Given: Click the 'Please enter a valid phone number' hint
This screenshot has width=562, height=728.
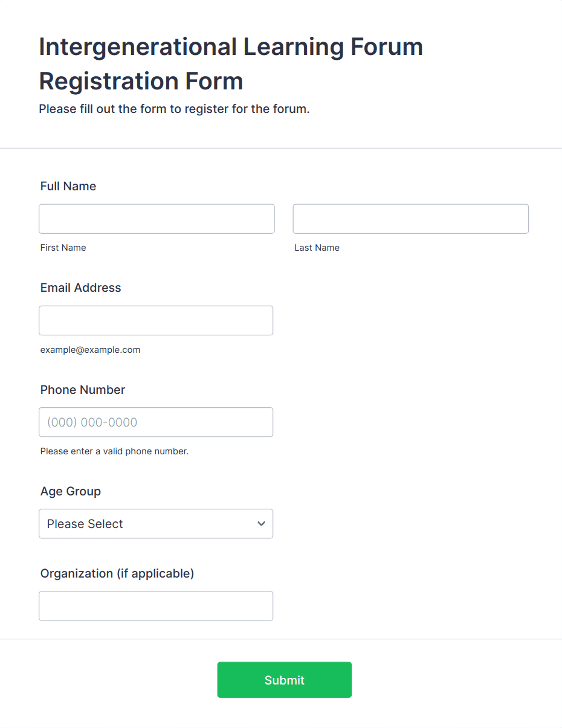Looking at the screenshot, I should coord(114,451).
